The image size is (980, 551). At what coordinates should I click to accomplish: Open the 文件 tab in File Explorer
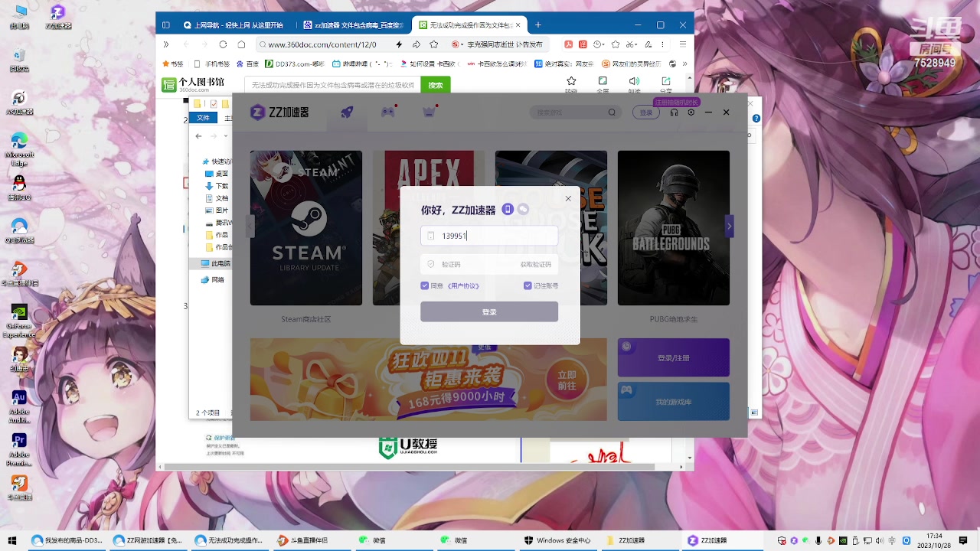tap(203, 118)
